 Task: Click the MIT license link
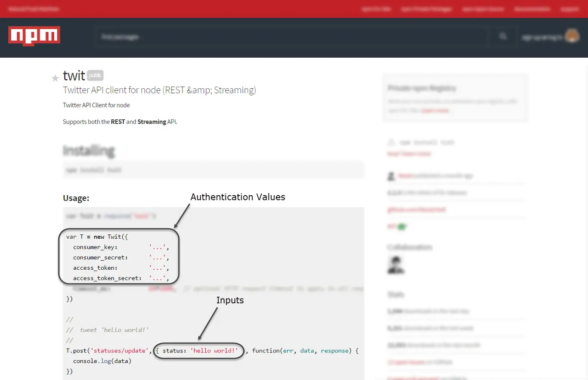pyautogui.click(x=391, y=226)
